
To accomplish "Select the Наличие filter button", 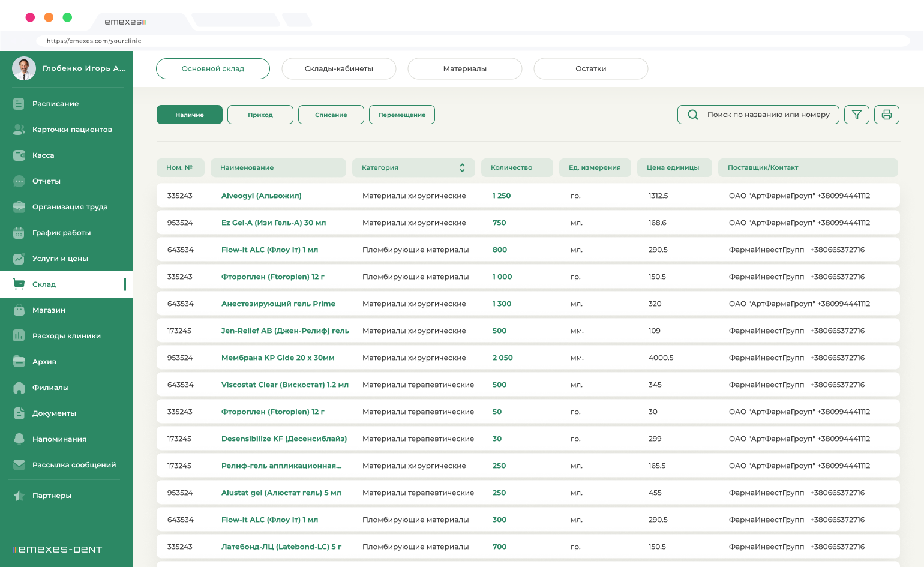I will [x=190, y=115].
